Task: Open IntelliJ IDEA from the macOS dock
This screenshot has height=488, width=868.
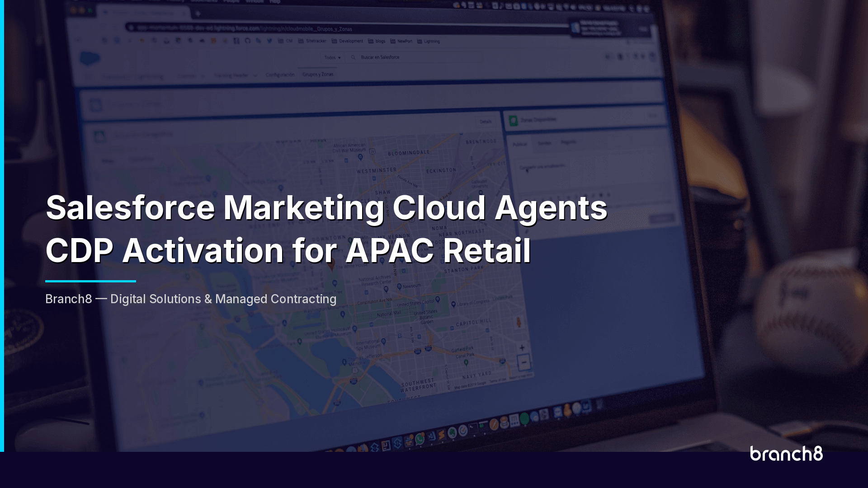Action: coord(386,446)
